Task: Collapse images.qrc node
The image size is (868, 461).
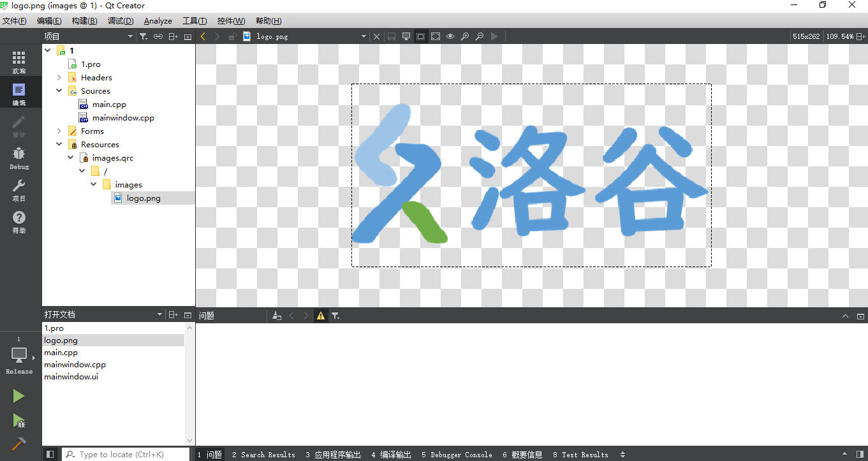Action: click(71, 157)
